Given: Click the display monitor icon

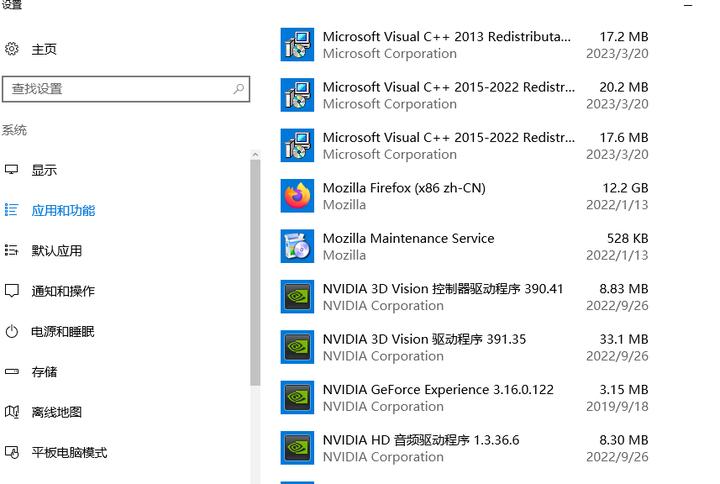Looking at the screenshot, I should tap(11, 170).
